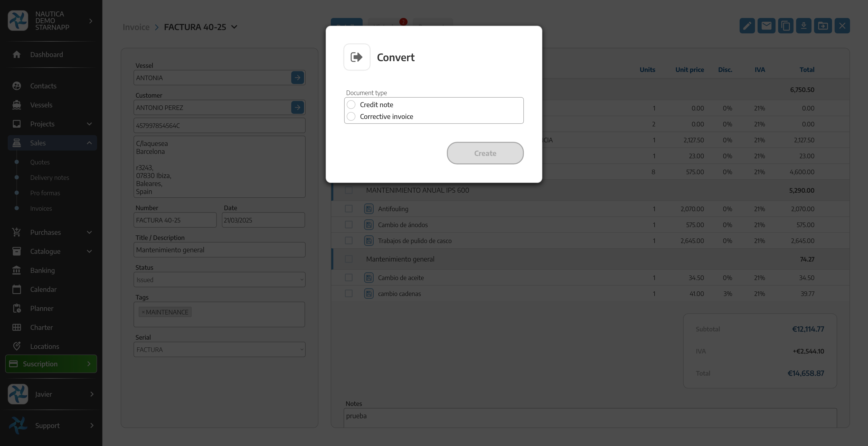Open the edit pencil icon in toolbar
The width and height of the screenshot is (868, 446).
[747, 26]
